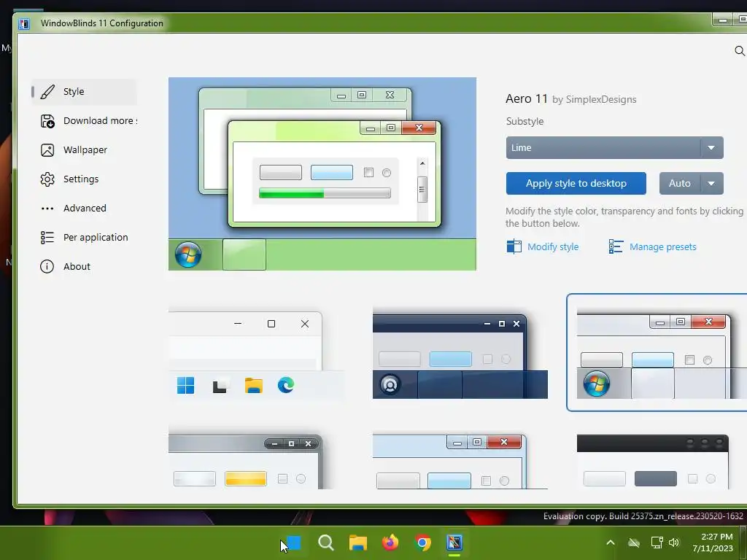Click the large Aero 11 Lime preview
Screen dimensions: 747x560
322,174
